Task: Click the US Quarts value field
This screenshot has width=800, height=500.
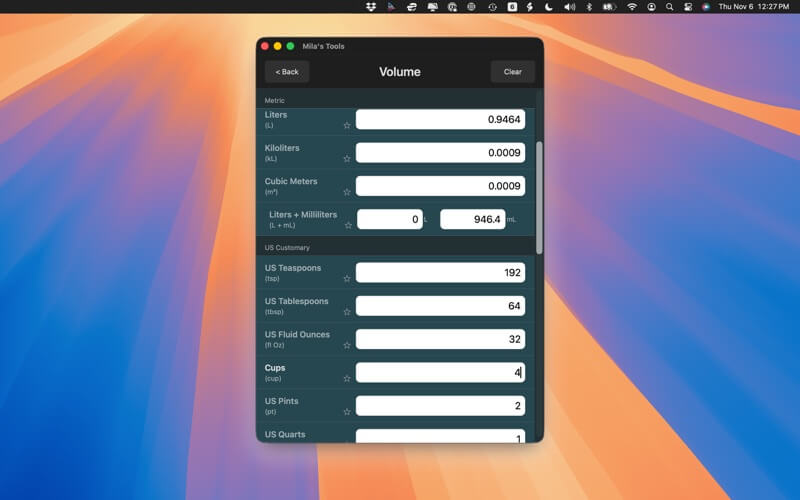Action: [440, 436]
